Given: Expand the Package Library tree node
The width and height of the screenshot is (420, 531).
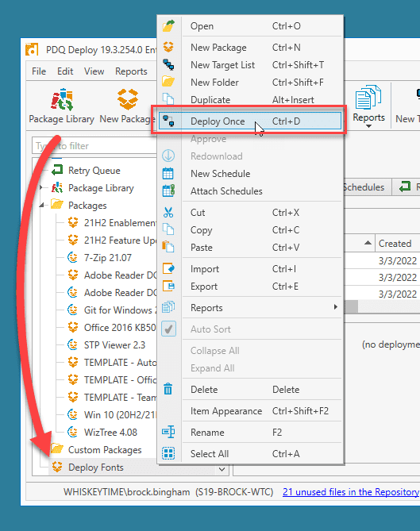Looking at the screenshot, I should pos(41,187).
